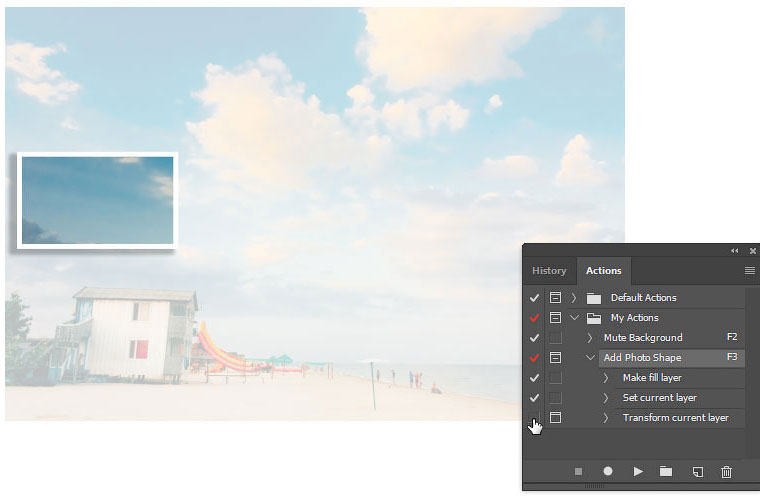Screen dimensions: 760x500
Task: Click the F2 shortcut label
Action: [732, 337]
